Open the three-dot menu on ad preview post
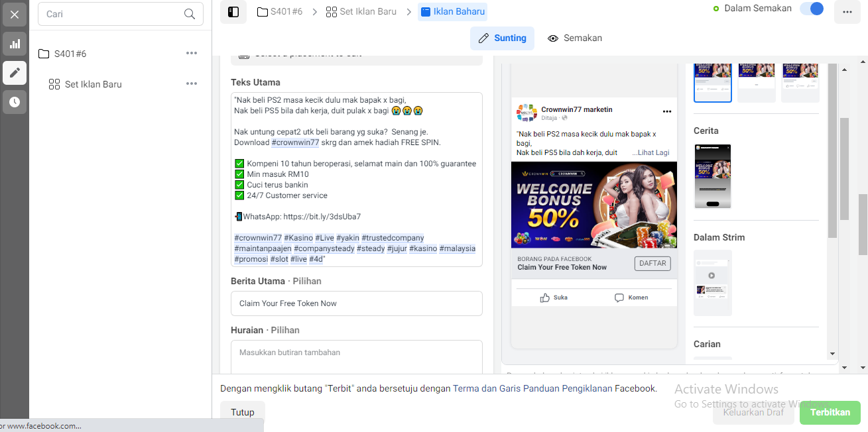This screenshot has width=868, height=432. tap(667, 111)
